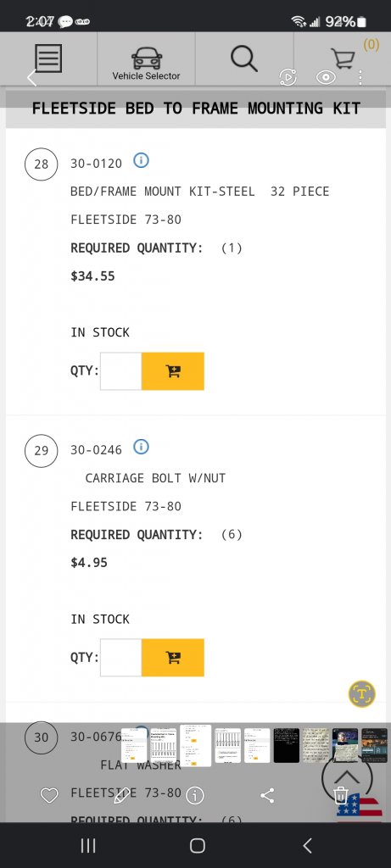
Task: Tap the search magnifier icon
Action: coord(244,58)
